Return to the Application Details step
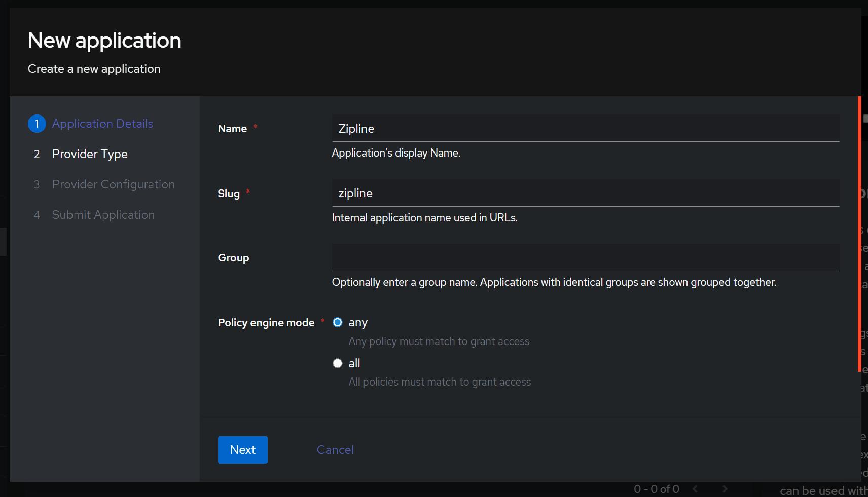868x497 pixels. (102, 123)
